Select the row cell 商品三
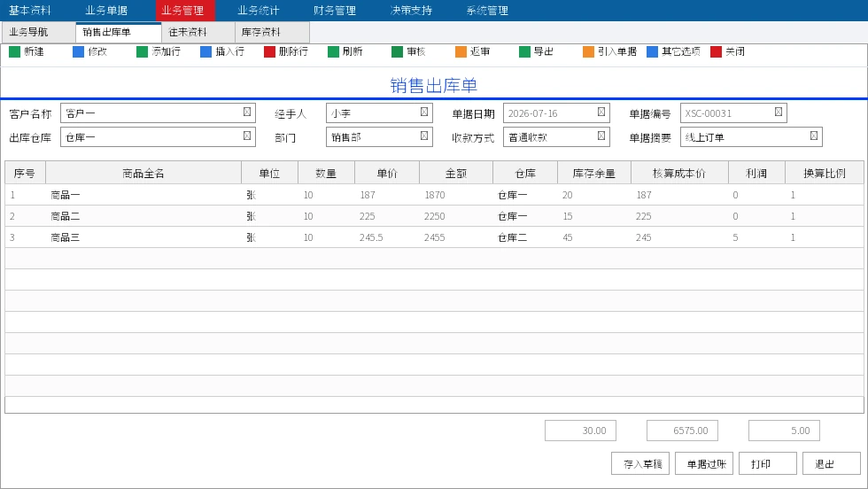Viewport: 868px width, 489px height. pos(143,237)
